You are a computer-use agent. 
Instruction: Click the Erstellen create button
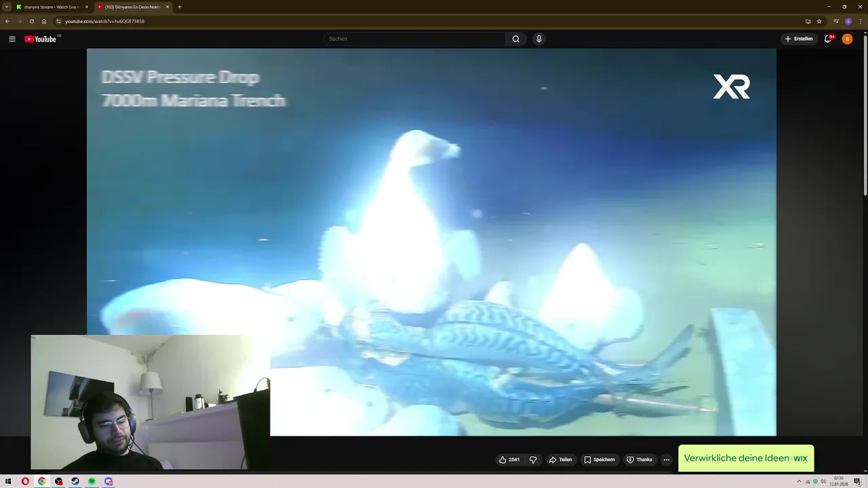pos(799,39)
